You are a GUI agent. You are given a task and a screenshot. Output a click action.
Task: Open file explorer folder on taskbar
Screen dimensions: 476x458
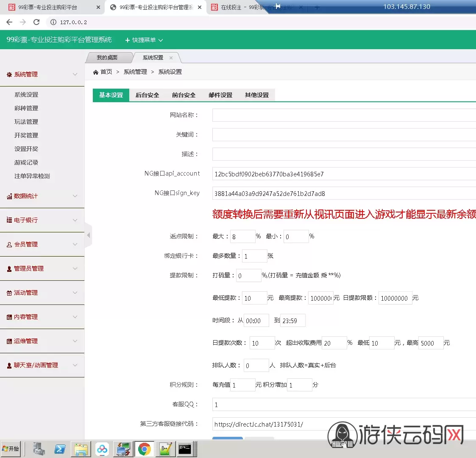(81, 449)
